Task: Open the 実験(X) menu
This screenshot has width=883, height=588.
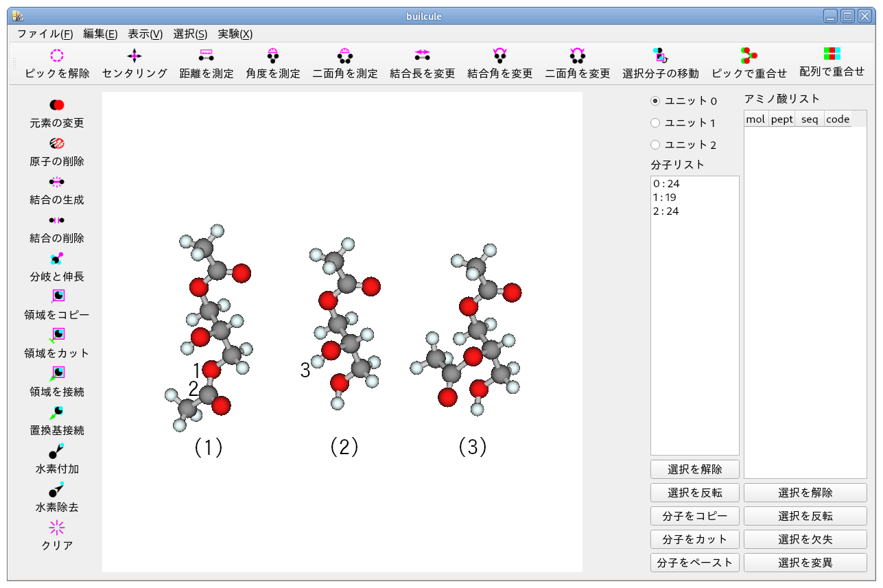Action: click(235, 34)
